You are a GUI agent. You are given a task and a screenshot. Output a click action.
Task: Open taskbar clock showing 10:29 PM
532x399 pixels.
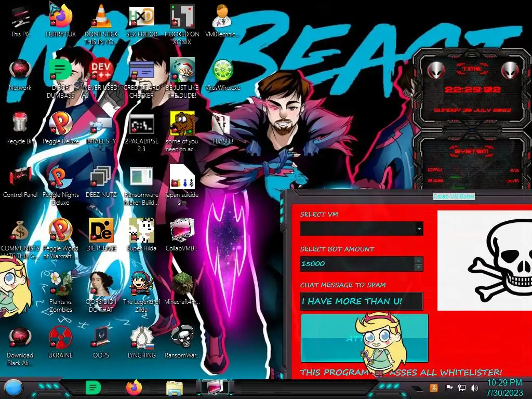(504, 388)
